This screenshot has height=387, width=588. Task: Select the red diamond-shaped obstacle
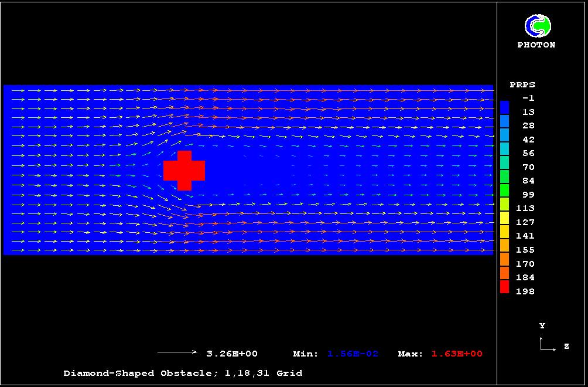click(184, 170)
